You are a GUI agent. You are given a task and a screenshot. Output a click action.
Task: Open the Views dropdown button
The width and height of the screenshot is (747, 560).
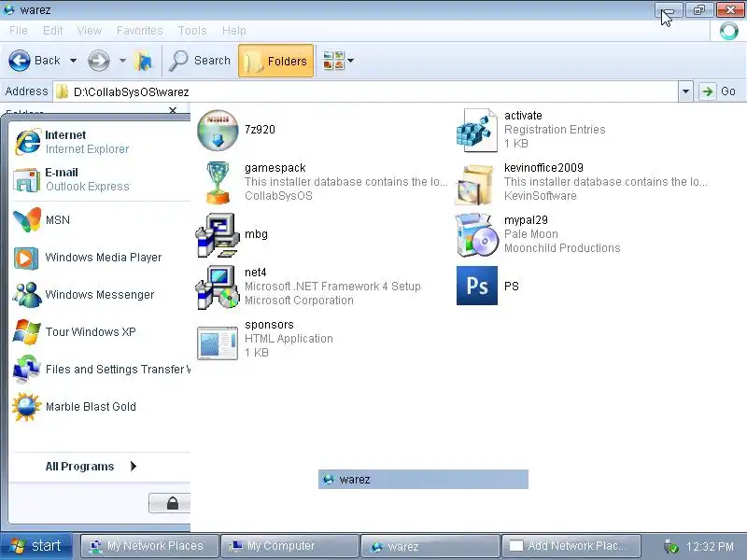(x=338, y=61)
